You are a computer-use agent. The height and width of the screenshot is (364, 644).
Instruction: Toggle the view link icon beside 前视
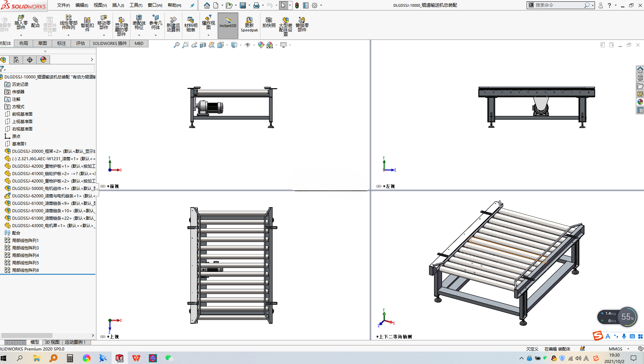click(x=103, y=186)
